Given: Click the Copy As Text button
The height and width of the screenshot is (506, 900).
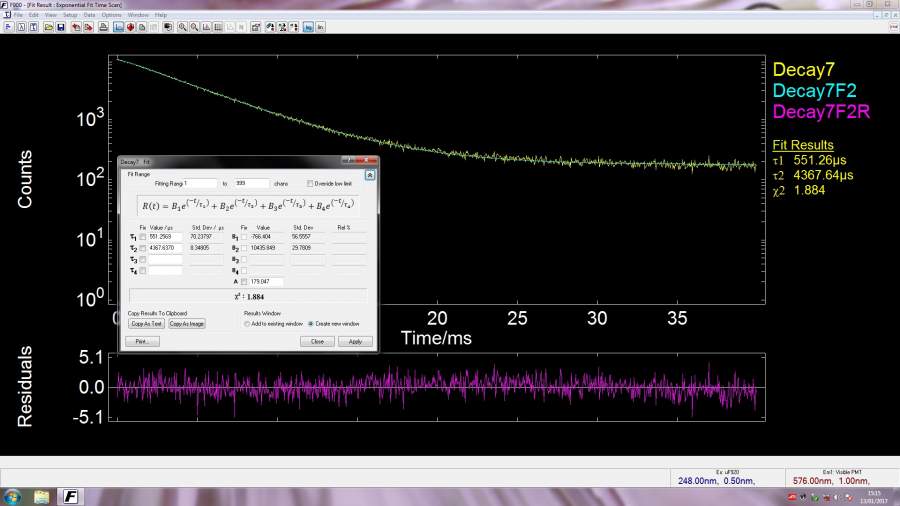Looking at the screenshot, I should coord(145,323).
